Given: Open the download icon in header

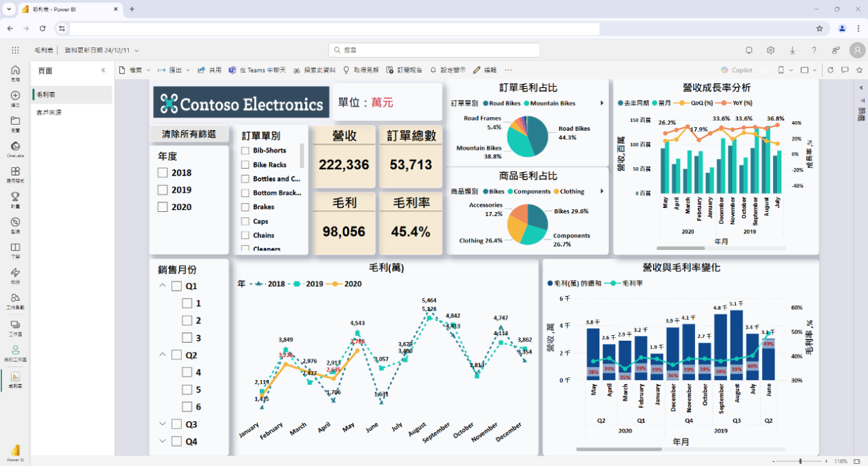Looking at the screenshot, I should (792, 50).
